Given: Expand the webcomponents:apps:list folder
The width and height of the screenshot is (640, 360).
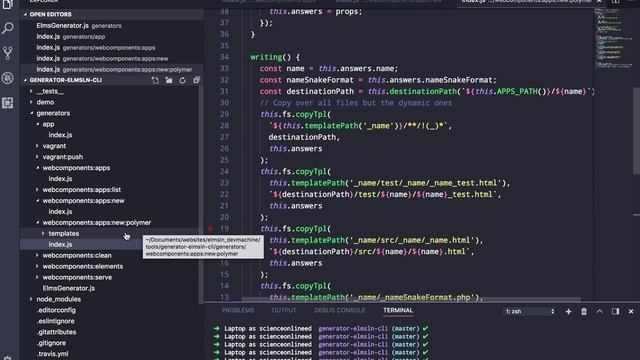Looking at the screenshot, I should (82, 189).
